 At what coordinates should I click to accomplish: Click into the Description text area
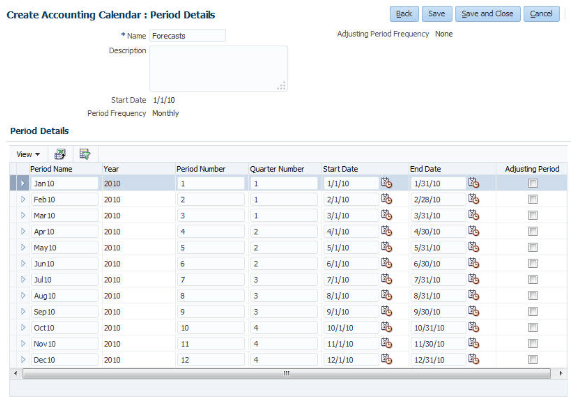(x=219, y=68)
